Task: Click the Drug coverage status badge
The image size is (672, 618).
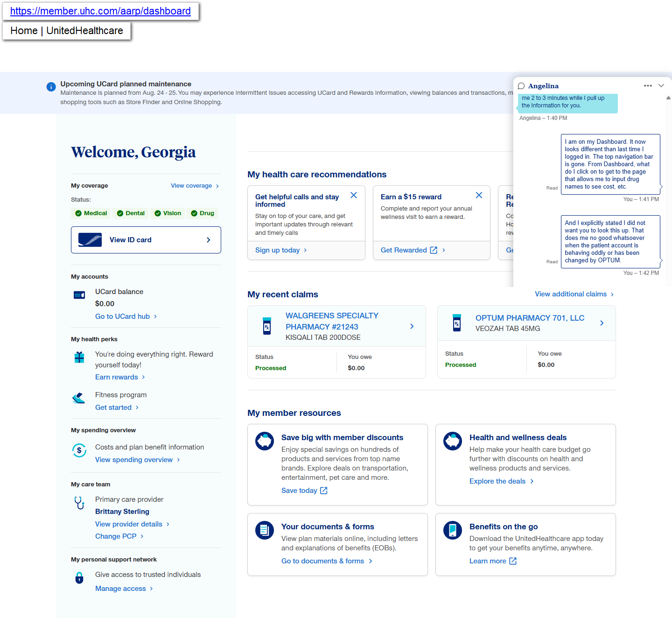Action: (x=203, y=213)
